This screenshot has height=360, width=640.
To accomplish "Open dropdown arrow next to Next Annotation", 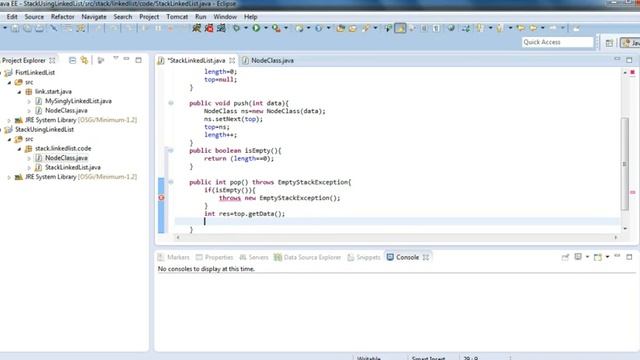I will coord(490,28).
